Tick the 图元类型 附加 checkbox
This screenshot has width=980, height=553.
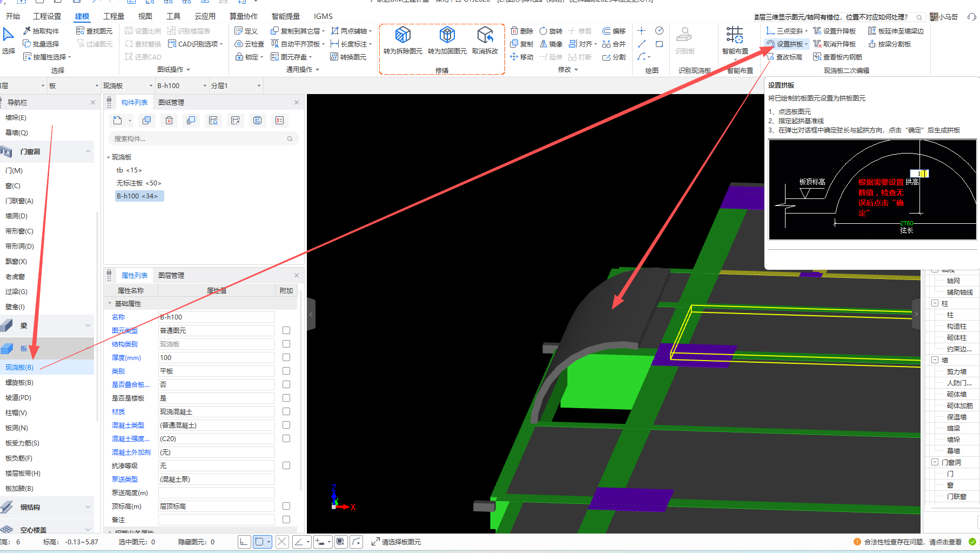286,330
